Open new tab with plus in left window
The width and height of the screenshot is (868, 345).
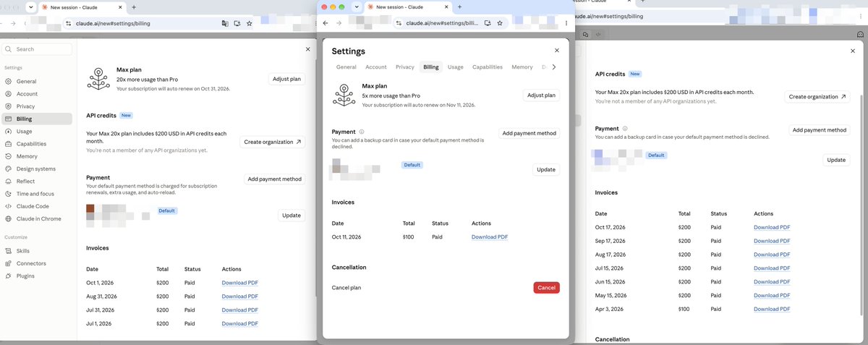(x=134, y=7)
